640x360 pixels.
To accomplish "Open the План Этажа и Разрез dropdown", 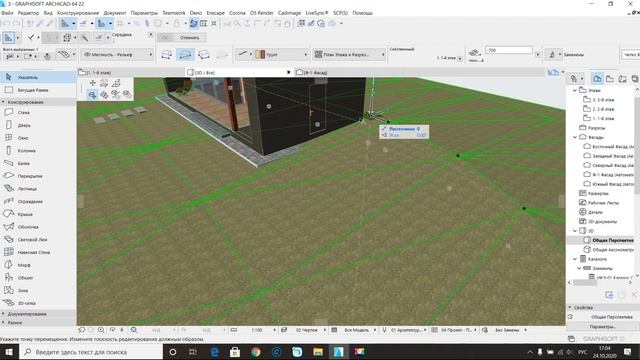I will (349, 54).
